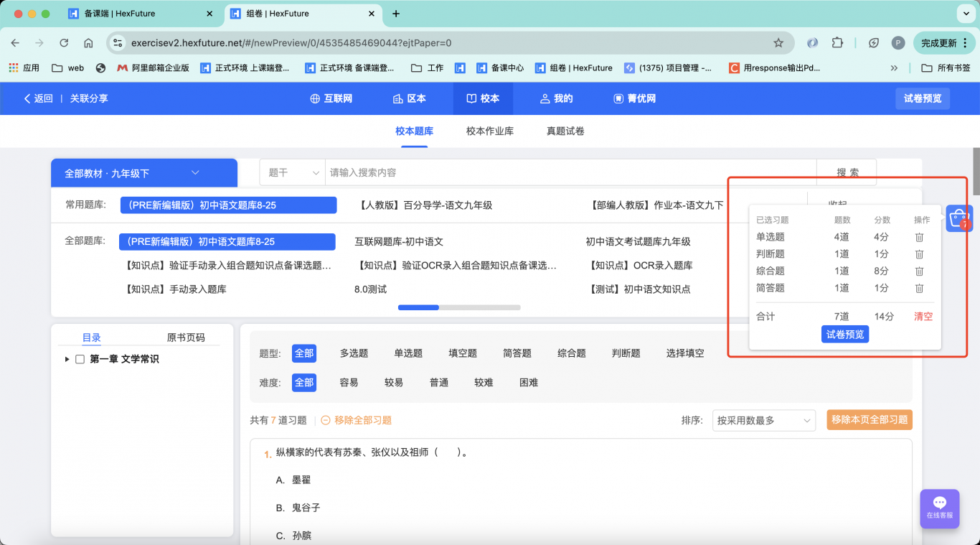The image size is (980, 545).
Task: Set difficulty filter to 容易
Action: (349, 383)
